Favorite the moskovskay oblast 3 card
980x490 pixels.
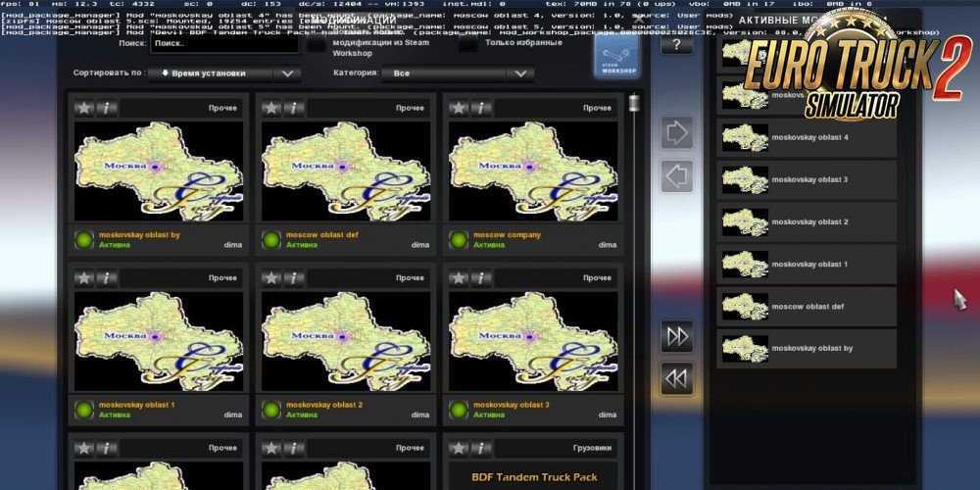(x=459, y=278)
